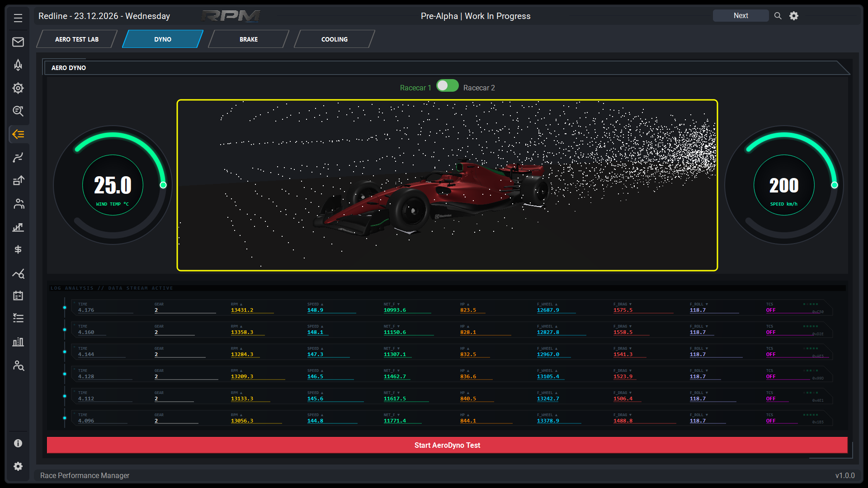The width and height of the screenshot is (868, 488).
Task: Open the calendar panel from the sidebar
Action: point(18,296)
